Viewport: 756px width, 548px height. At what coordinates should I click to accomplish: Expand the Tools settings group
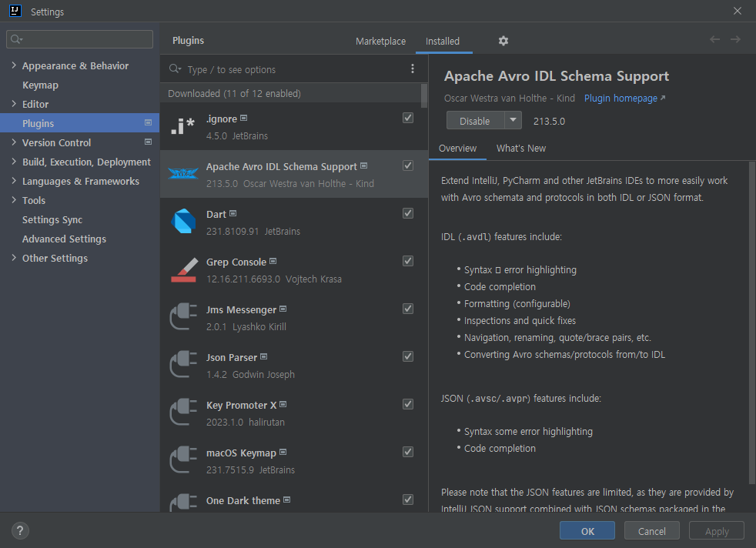click(14, 200)
